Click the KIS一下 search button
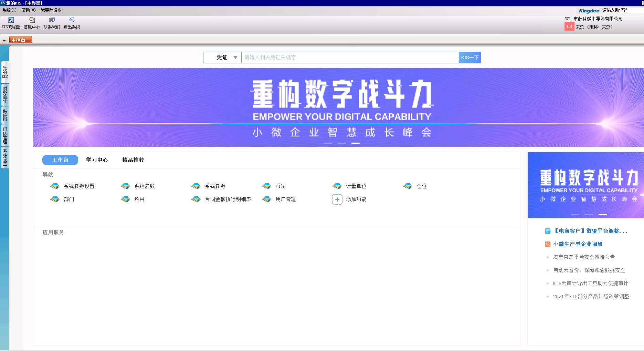Screen dimensions: 644x351 click(x=469, y=57)
